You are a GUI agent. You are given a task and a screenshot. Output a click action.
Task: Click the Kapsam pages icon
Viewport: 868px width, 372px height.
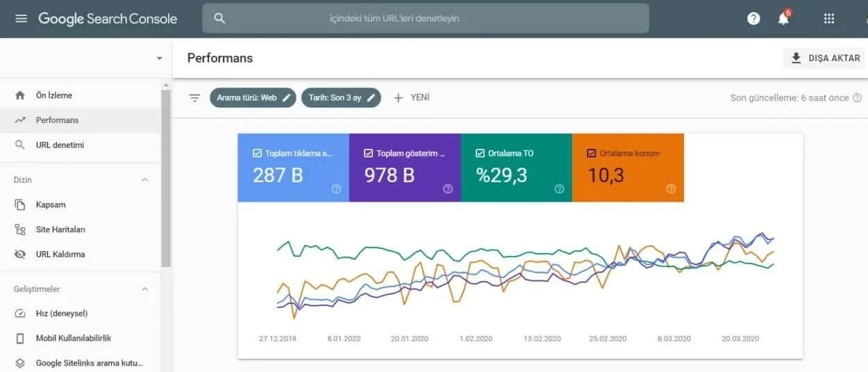pos(20,204)
